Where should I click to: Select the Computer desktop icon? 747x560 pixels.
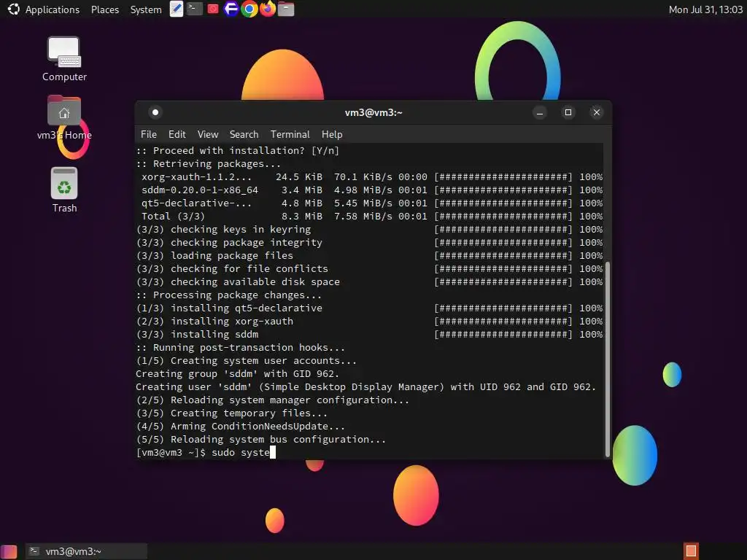coord(64,59)
